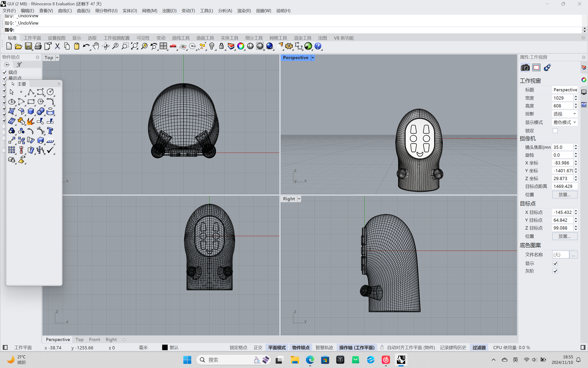Open the color wheel icon in toolbar
This screenshot has width=588, height=368.
coord(240,46)
